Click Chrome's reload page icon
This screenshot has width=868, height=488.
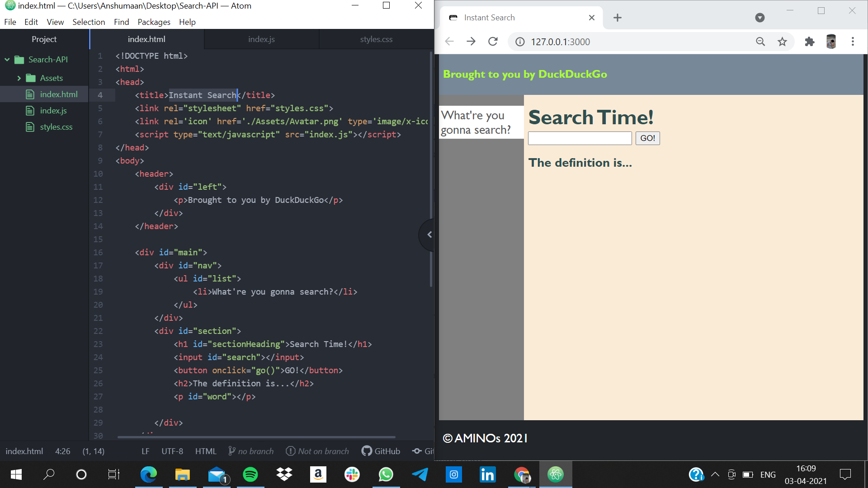coord(493,42)
